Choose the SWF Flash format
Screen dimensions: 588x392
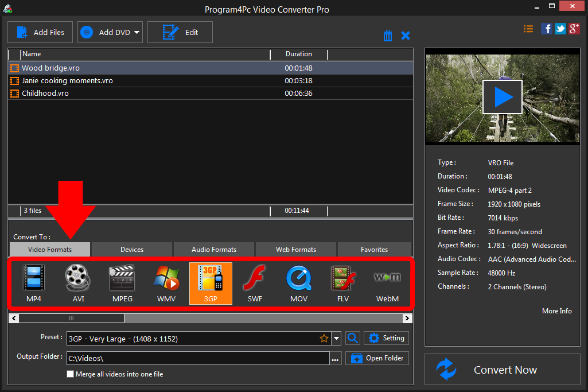(255, 283)
